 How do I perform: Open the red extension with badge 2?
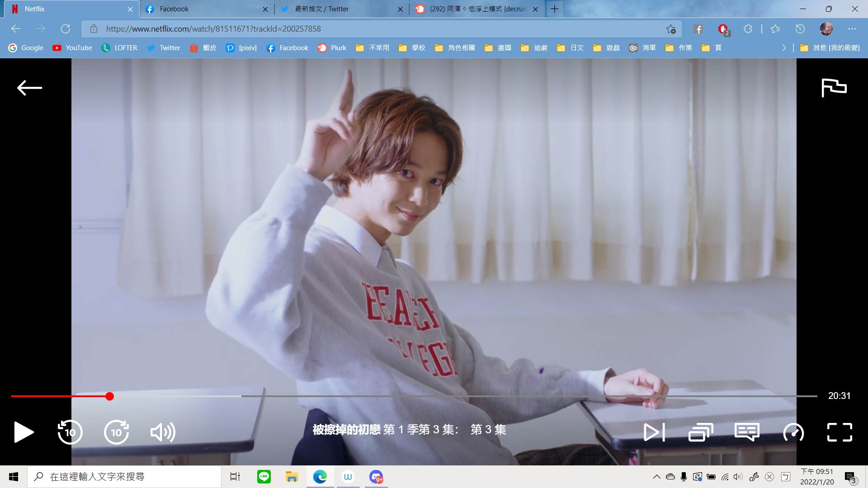coord(723,29)
